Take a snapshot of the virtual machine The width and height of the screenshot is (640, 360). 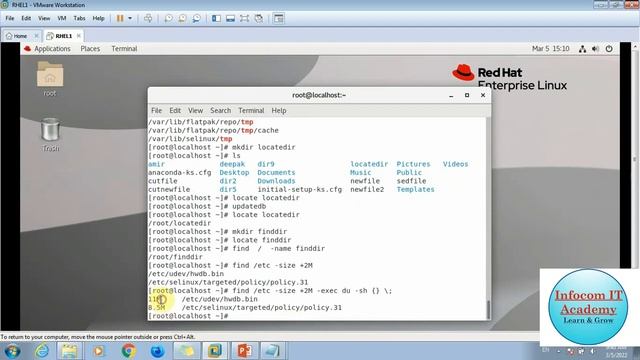[168, 18]
